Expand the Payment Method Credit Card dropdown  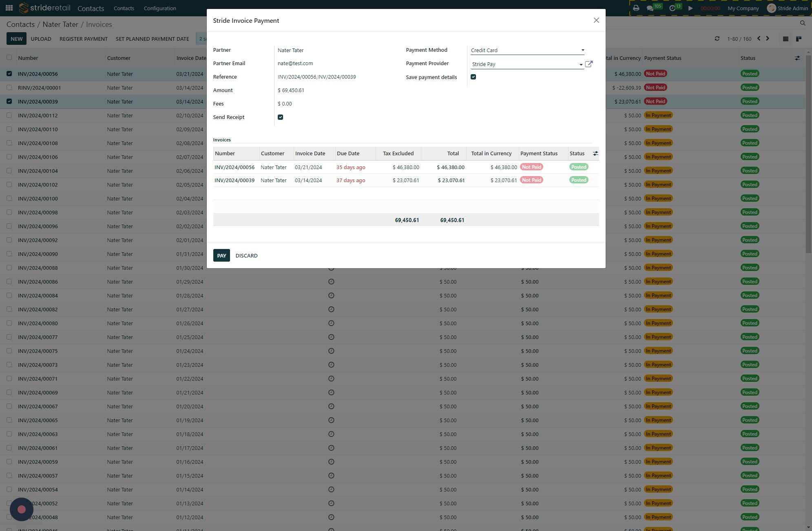[527, 51]
